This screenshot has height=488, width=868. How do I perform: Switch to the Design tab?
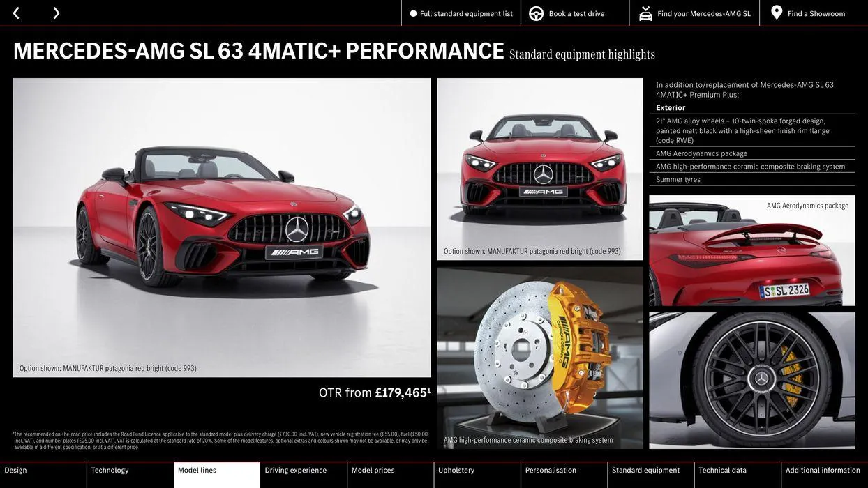(x=43, y=468)
